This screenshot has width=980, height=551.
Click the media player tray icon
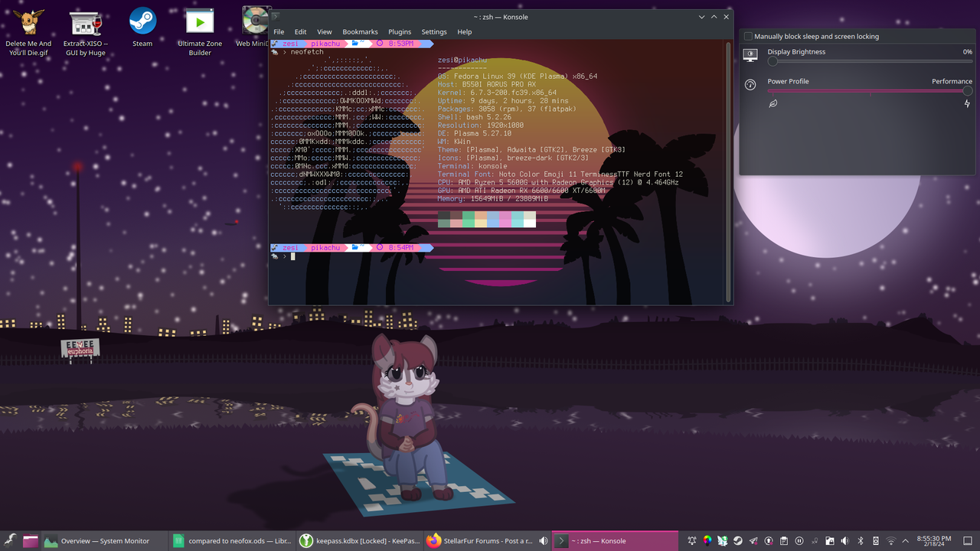pyautogui.click(x=876, y=541)
